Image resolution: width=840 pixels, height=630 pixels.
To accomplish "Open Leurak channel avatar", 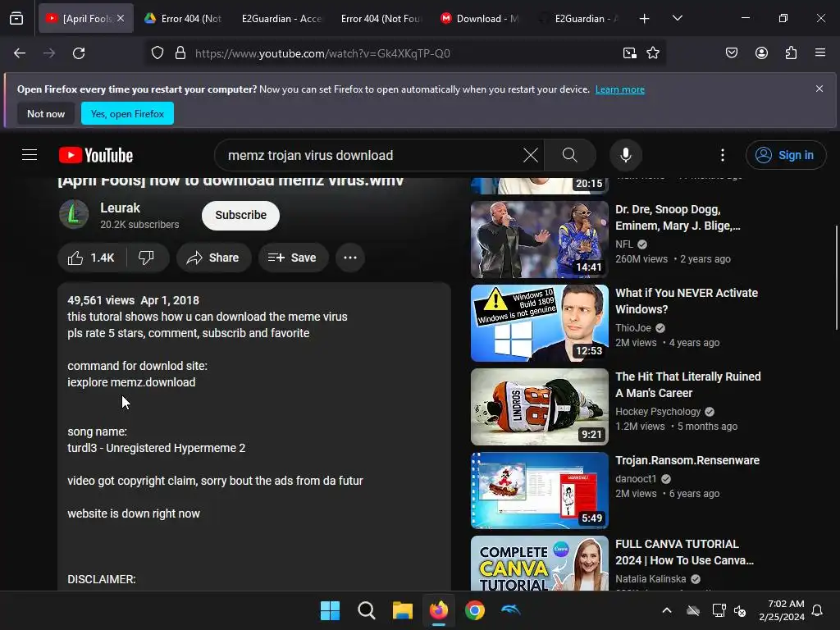I will 74,214.
